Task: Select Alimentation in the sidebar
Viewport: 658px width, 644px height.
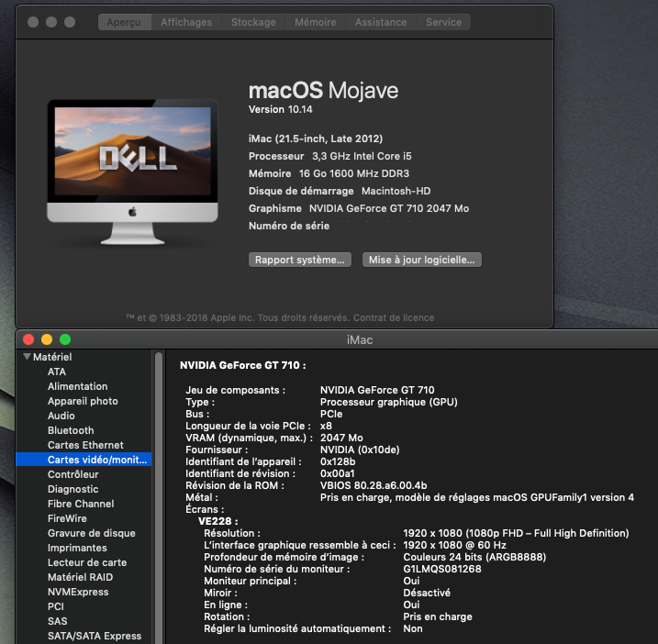Action: point(78,386)
